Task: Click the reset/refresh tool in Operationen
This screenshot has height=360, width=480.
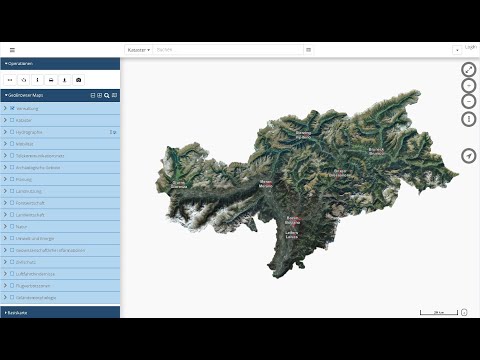Action: tap(24, 80)
